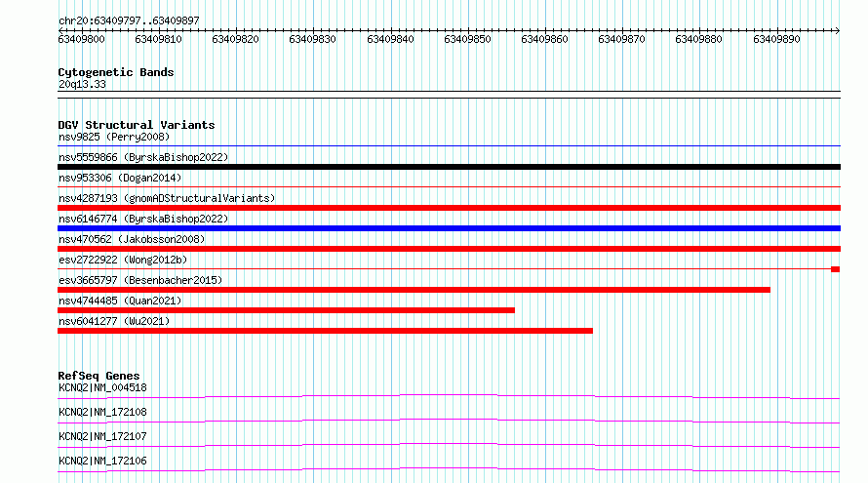Click ruler position 63409890

pos(776,39)
